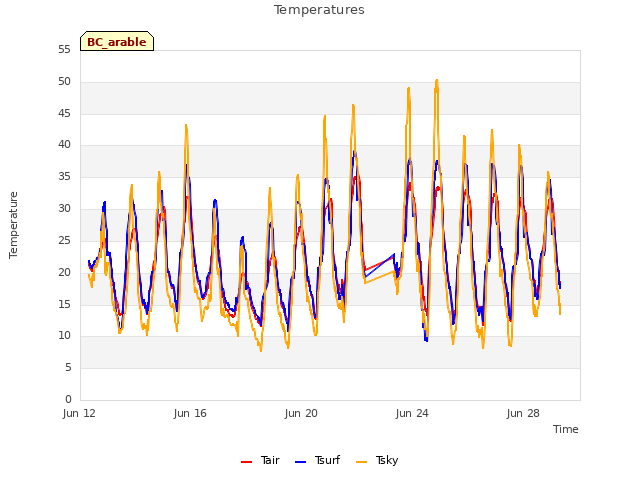640x480 pixels.
Task: Click the 55 y-axis tick value
Action: point(64,50)
